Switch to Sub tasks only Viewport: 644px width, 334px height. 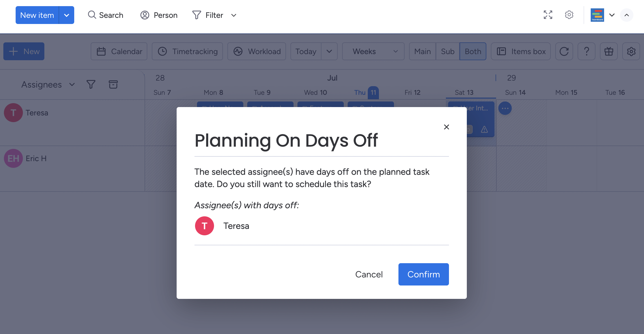447,51
